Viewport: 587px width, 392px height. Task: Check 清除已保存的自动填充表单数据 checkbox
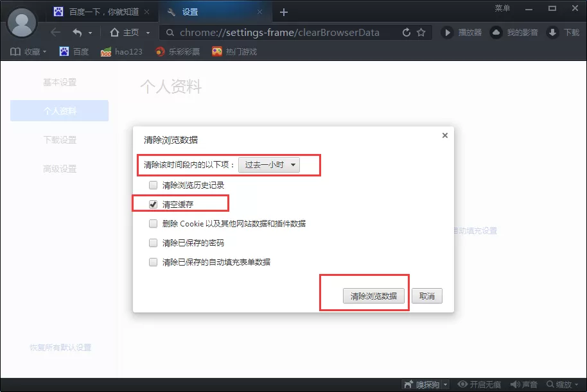pyautogui.click(x=153, y=262)
